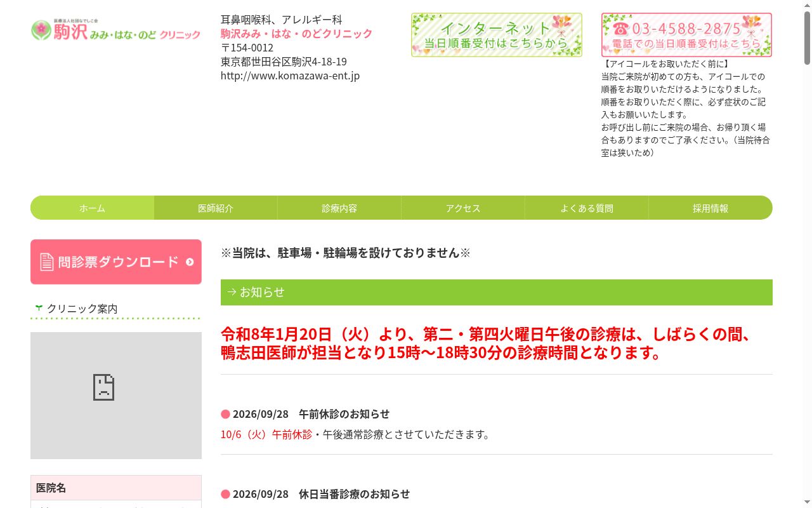Click the document icon on 問診票ダウンロード
812x508 pixels.
coord(47,262)
